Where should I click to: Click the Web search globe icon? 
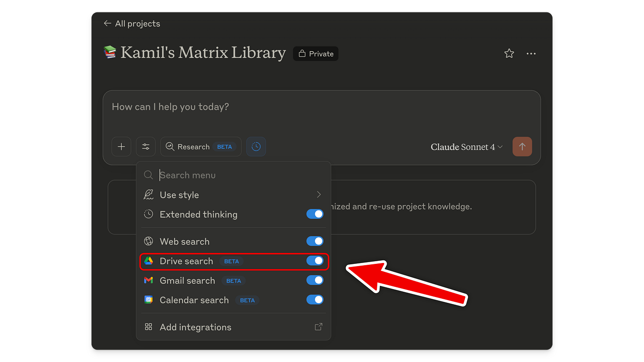149,241
